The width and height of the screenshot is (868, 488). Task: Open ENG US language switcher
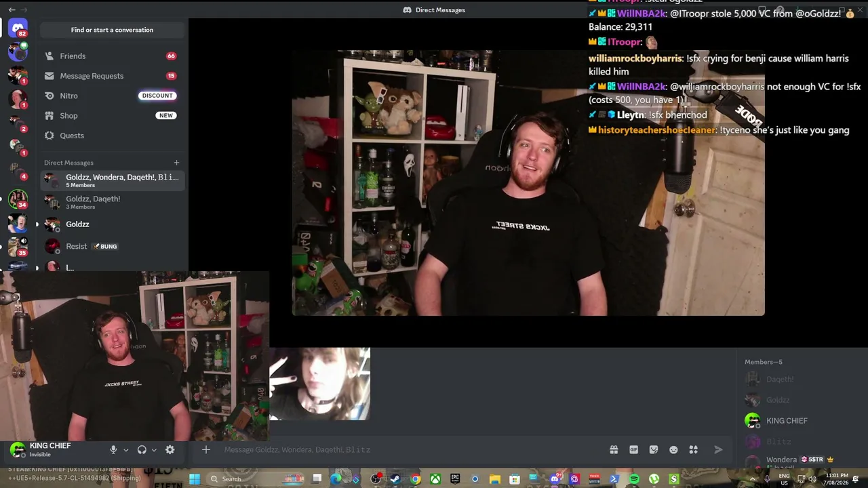pyautogui.click(x=785, y=479)
